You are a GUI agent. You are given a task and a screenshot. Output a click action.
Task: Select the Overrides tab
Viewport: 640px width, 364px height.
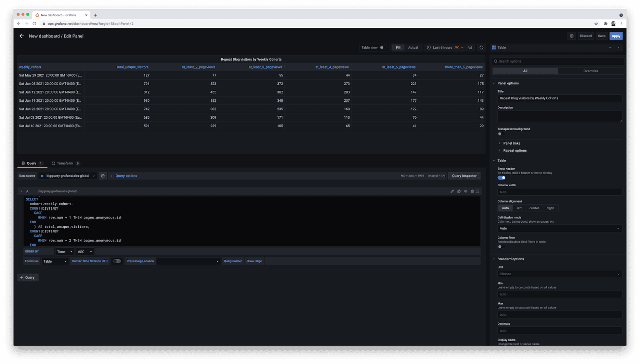click(590, 71)
